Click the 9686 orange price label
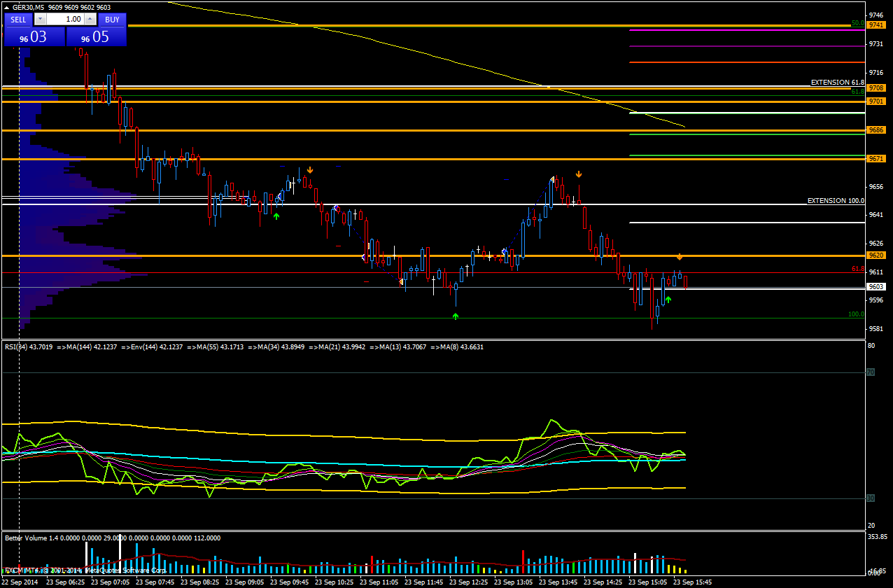893x588 pixels. [876, 129]
